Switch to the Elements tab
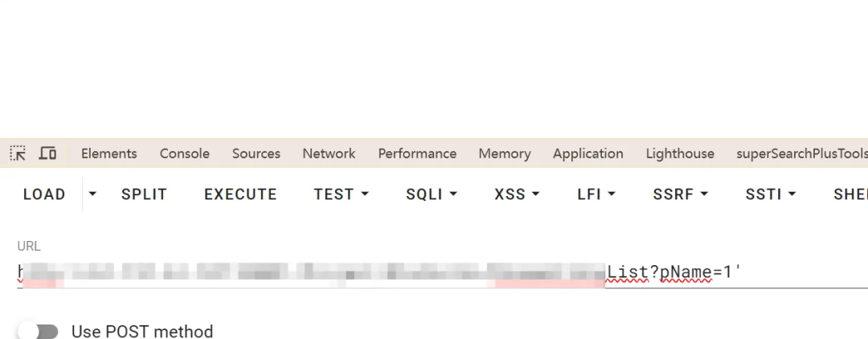The width and height of the screenshot is (868, 339). click(109, 153)
